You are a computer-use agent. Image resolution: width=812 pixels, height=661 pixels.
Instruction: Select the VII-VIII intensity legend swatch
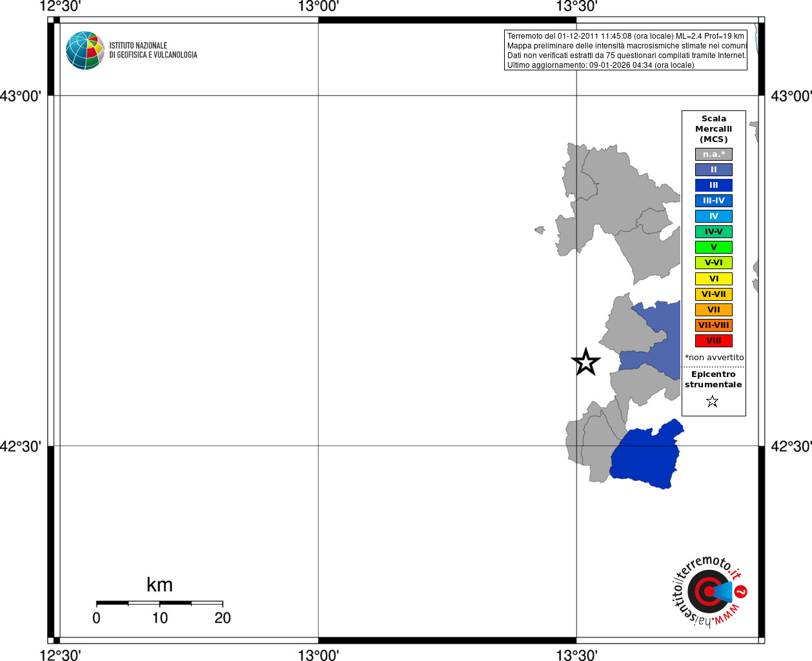pyautogui.click(x=714, y=325)
